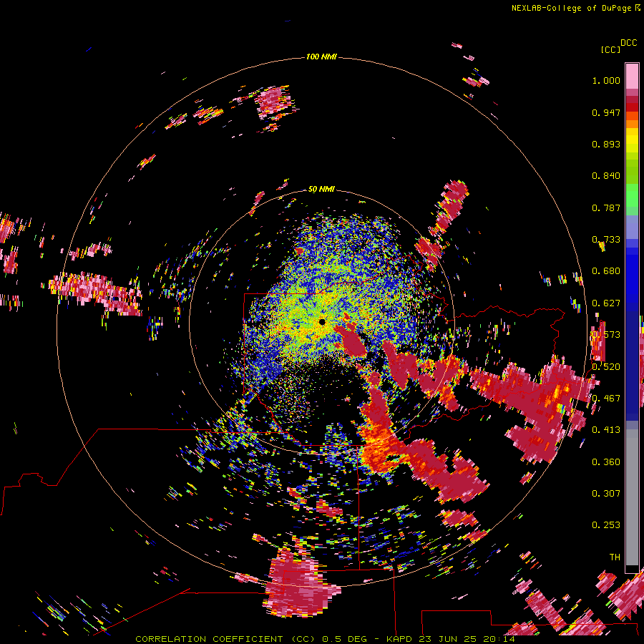Click CORRELATION COEFFICIENT (CC) in the bottom caption
Screen dimensions: 644x644
click(x=225, y=639)
